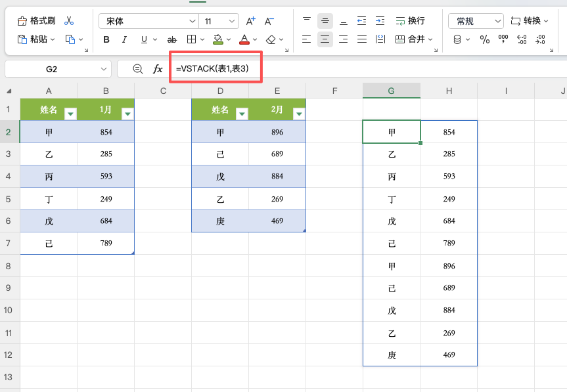Click the currency coins icon
Image resolution: width=567 pixels, height=392 pixels.
pos(457,39)
